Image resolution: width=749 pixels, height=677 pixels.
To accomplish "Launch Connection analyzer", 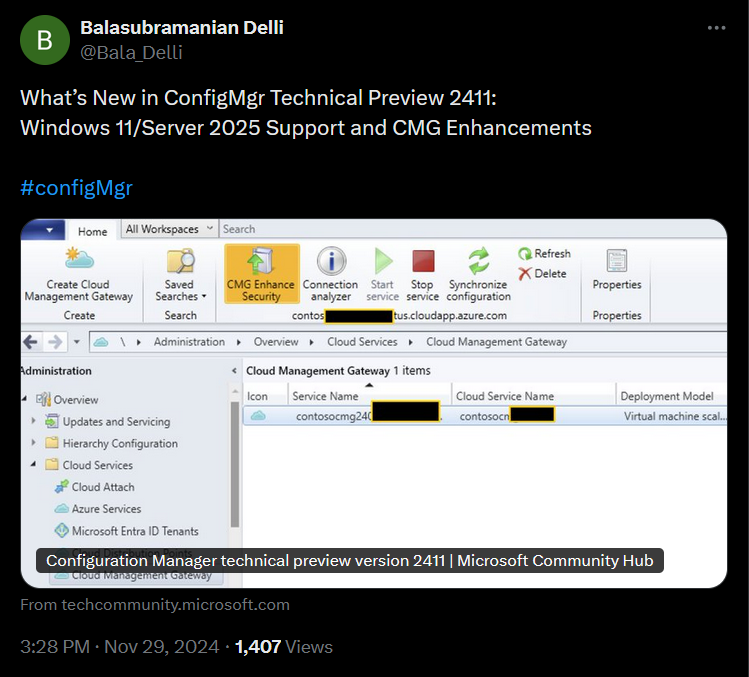I will (331, 275).
